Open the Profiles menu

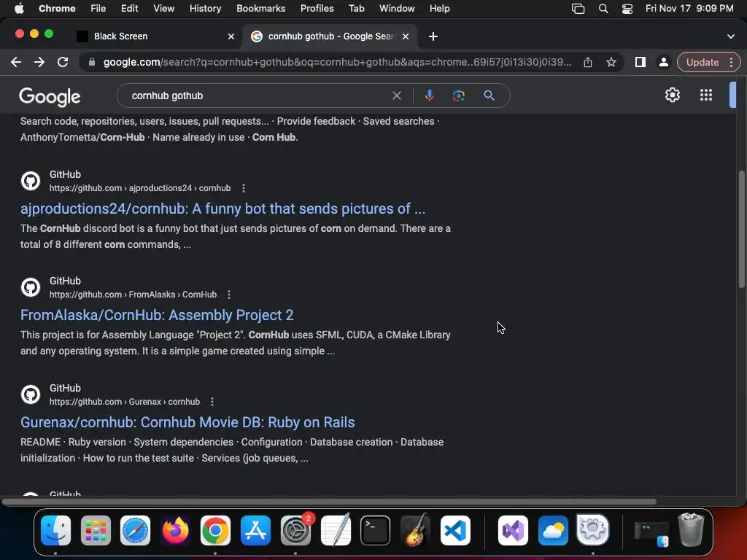pos(317,9)
